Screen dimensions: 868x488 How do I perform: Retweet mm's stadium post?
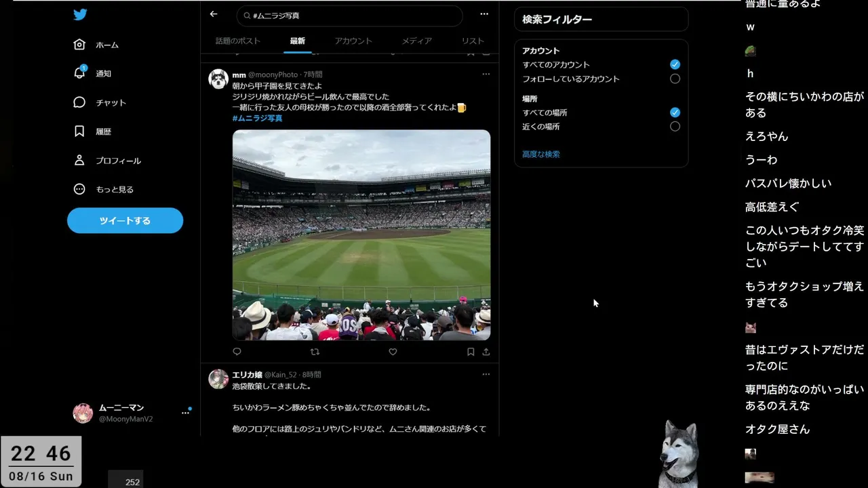point(315,352)
